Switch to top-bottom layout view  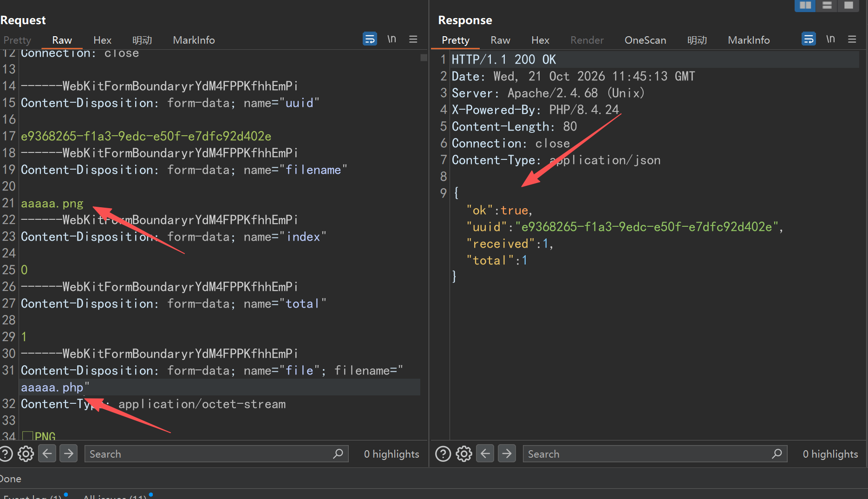tap(827, 6)
